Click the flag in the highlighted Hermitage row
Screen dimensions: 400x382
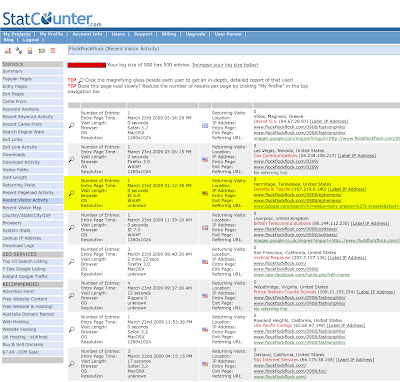(205, 193)
